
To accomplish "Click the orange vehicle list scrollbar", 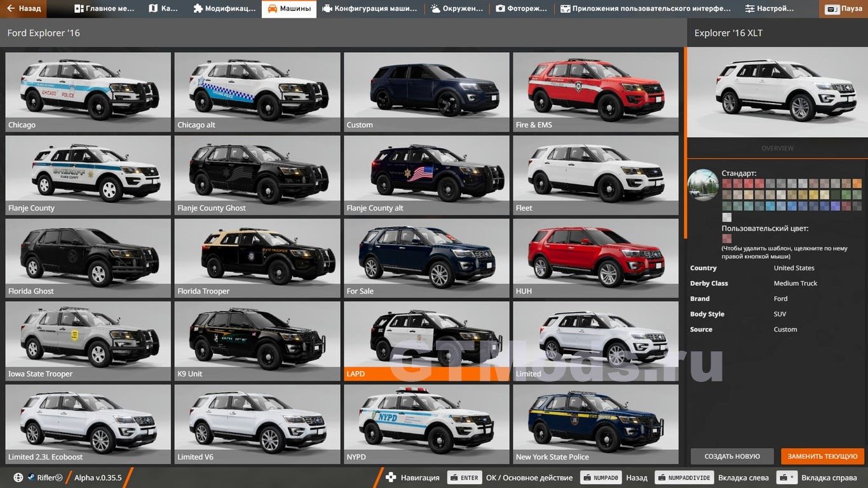I will point(685,142).
